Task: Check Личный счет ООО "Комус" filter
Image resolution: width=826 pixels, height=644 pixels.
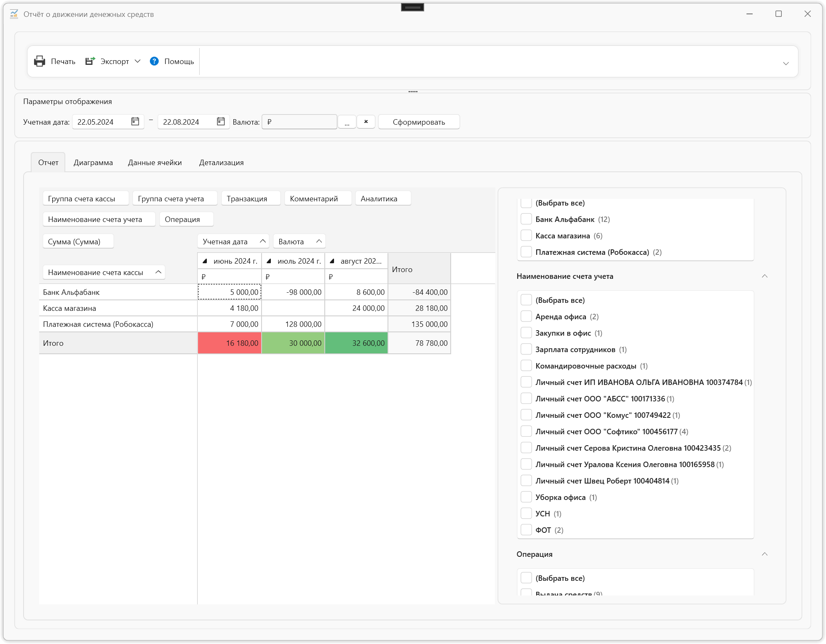Action: (526, 415)
